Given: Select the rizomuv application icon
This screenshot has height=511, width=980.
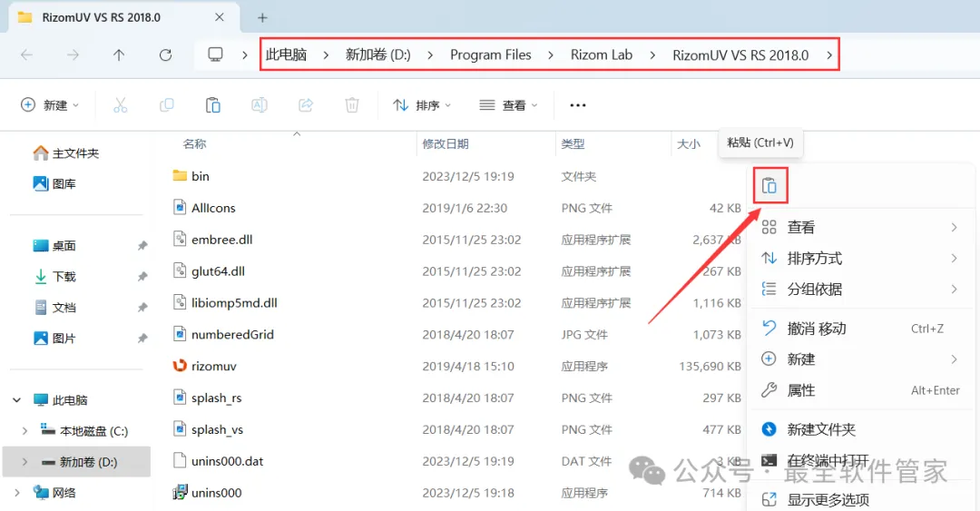Looking at the screenshot, I should pos(180,366).
